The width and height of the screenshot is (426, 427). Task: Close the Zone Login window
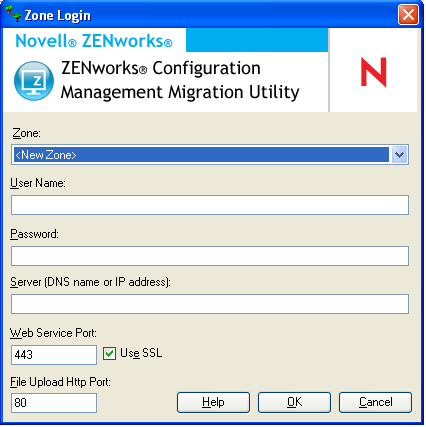(x=408, y=14)
